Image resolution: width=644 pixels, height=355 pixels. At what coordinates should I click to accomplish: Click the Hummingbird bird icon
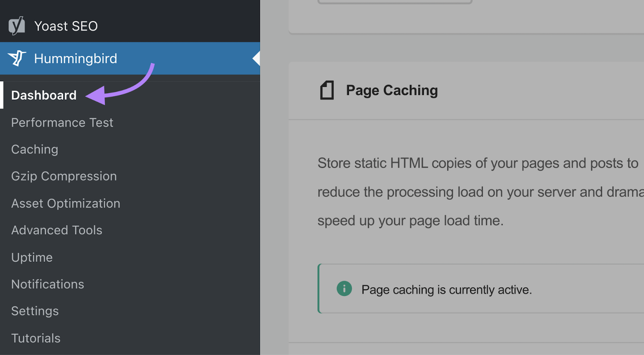coord(17,58)
